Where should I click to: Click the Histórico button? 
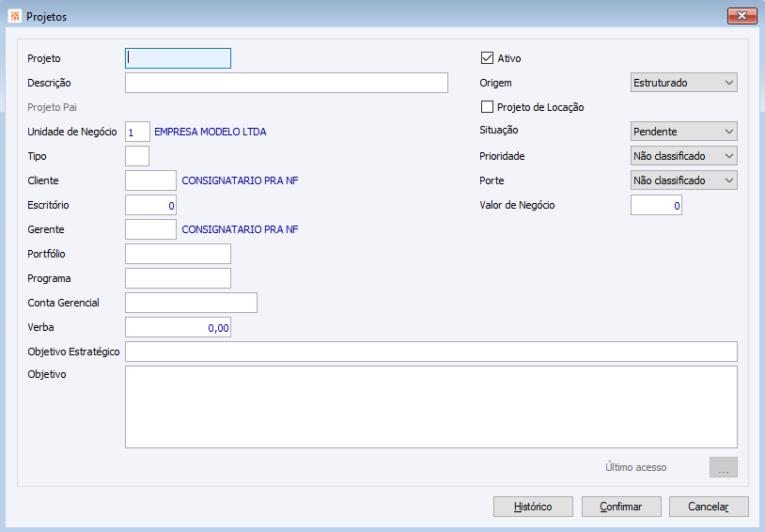point(533,507)
